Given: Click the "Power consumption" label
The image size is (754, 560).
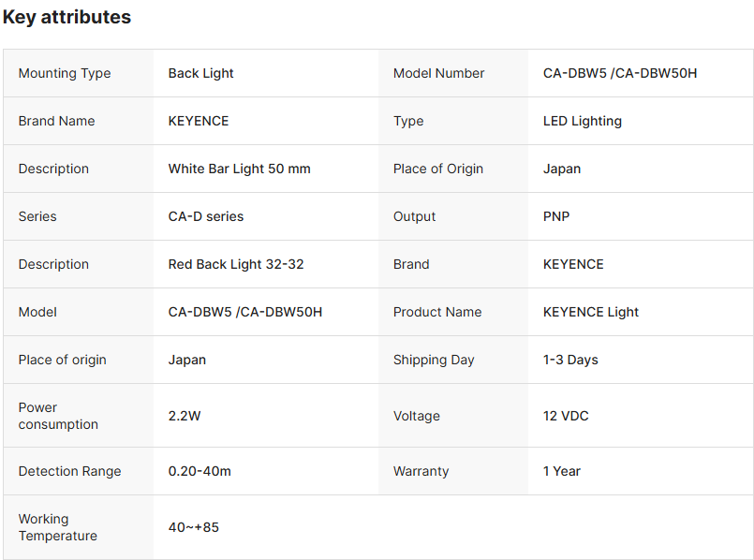Looking at the screenshot, I should pyautogui.click(x=58, y=416).
